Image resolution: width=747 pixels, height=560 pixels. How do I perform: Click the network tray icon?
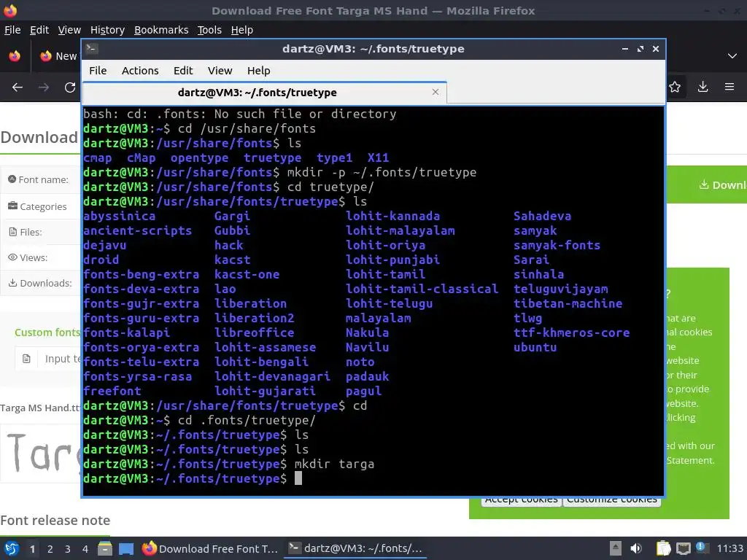[683, 548]
